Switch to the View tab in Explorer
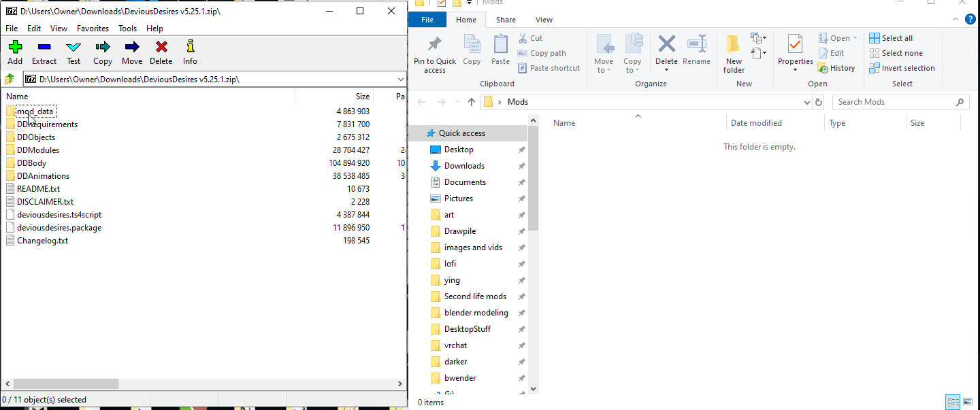This screenshot has width=980, height=410. 544,20
